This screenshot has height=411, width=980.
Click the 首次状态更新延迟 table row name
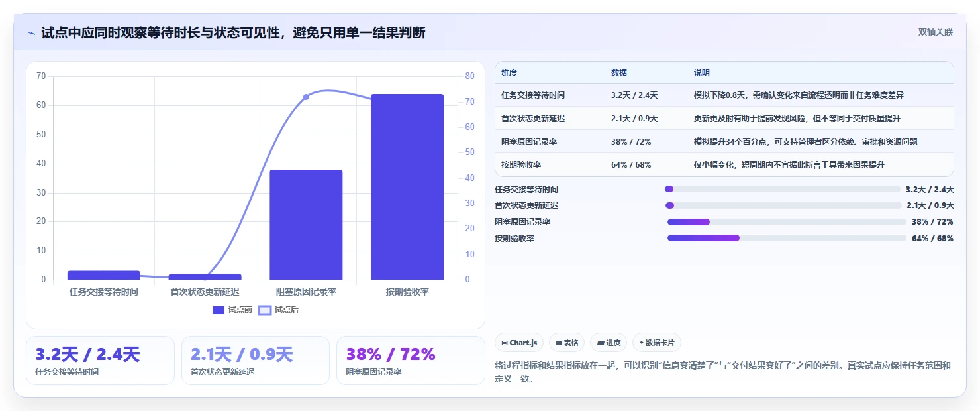click(x=533, y=119)
